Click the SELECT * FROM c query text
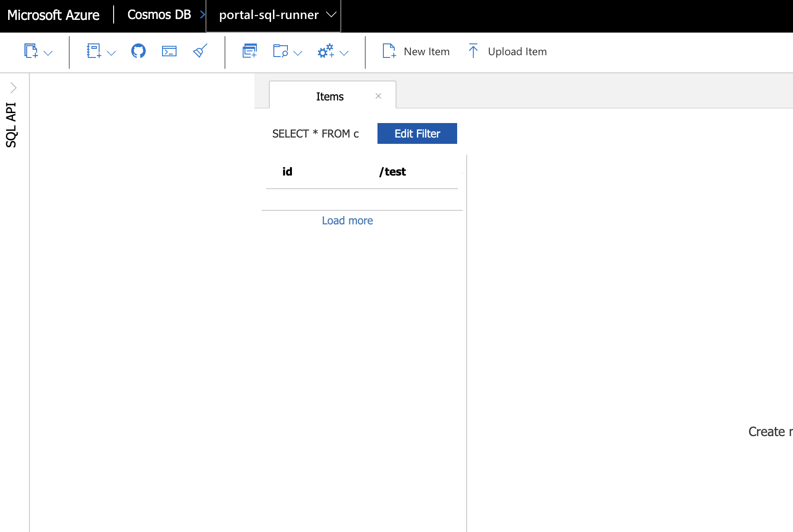The height and width of the screenshot is (532, 793). point(315,134)
